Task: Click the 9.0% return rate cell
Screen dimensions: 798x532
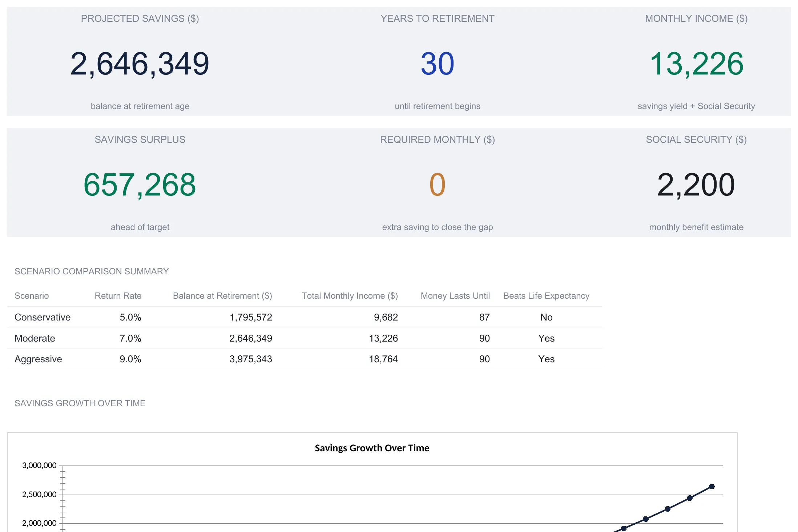Action: pos(130,359)
